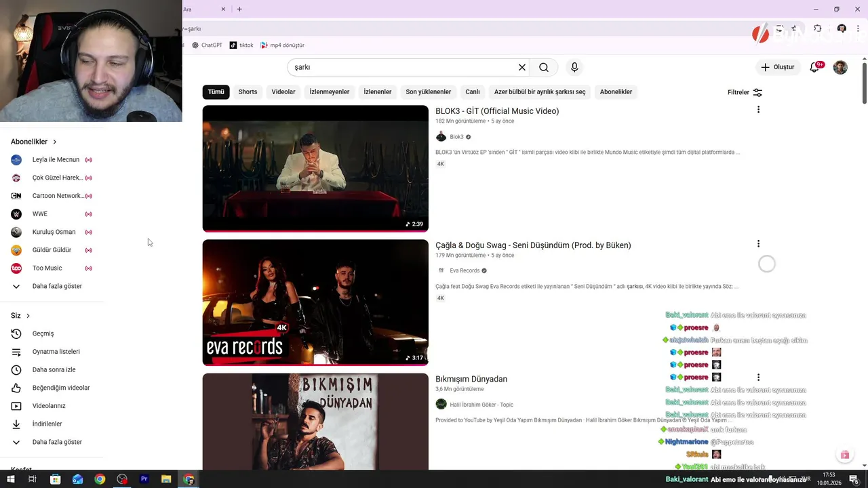
Task: Open more options for Bıkmışım Dünyadan video
Action: click(758, 378)
